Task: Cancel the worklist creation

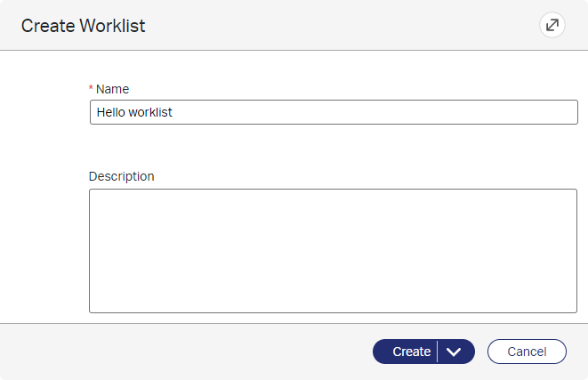Action: coord(527,352)
